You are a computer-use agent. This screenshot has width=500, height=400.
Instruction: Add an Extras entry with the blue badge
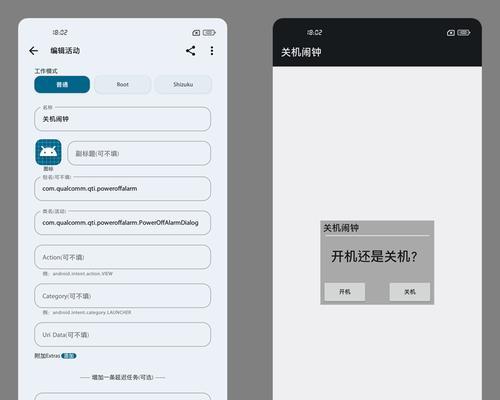[x=69, y=356]
